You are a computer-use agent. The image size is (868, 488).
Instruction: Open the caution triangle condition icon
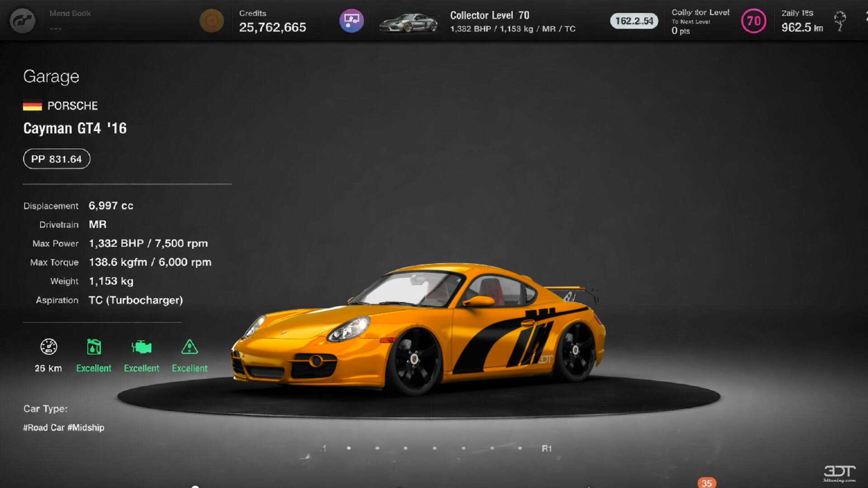pos(189,348)
